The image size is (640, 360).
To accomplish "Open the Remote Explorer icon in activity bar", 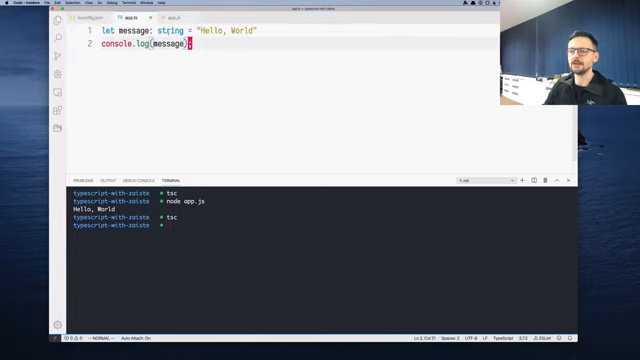I will coord(58,92).
